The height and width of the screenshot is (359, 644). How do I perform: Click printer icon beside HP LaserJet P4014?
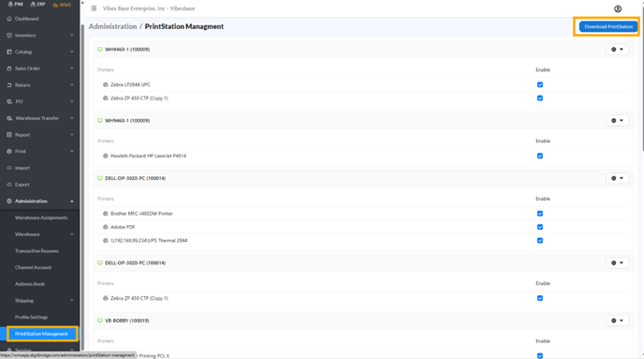point(105,156)
